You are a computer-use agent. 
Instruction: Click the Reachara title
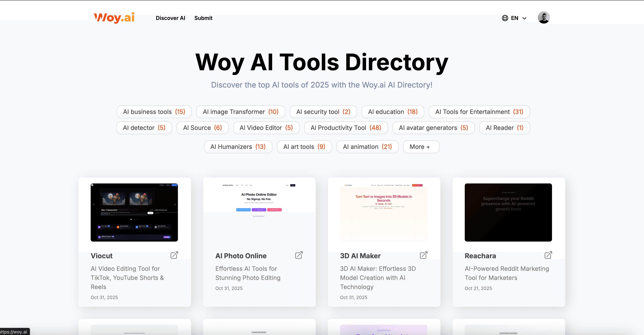coord(480,256)
